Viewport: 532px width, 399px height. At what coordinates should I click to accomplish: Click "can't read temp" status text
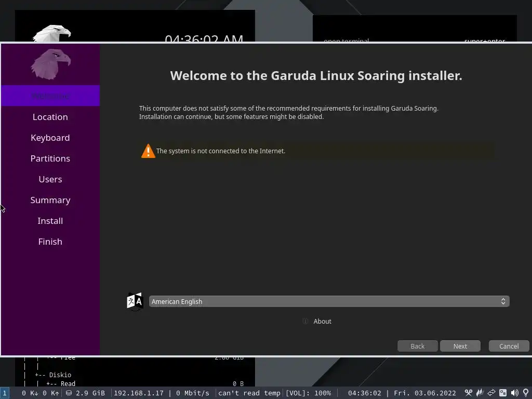249,393
